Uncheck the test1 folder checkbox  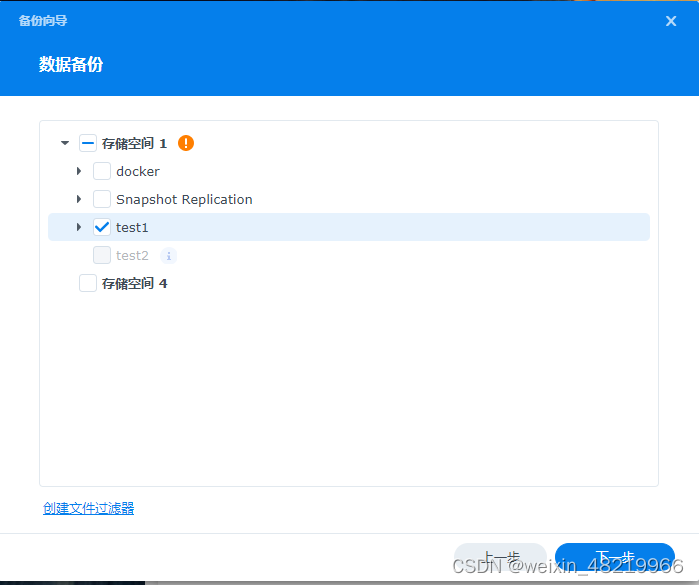click(102, 227)
